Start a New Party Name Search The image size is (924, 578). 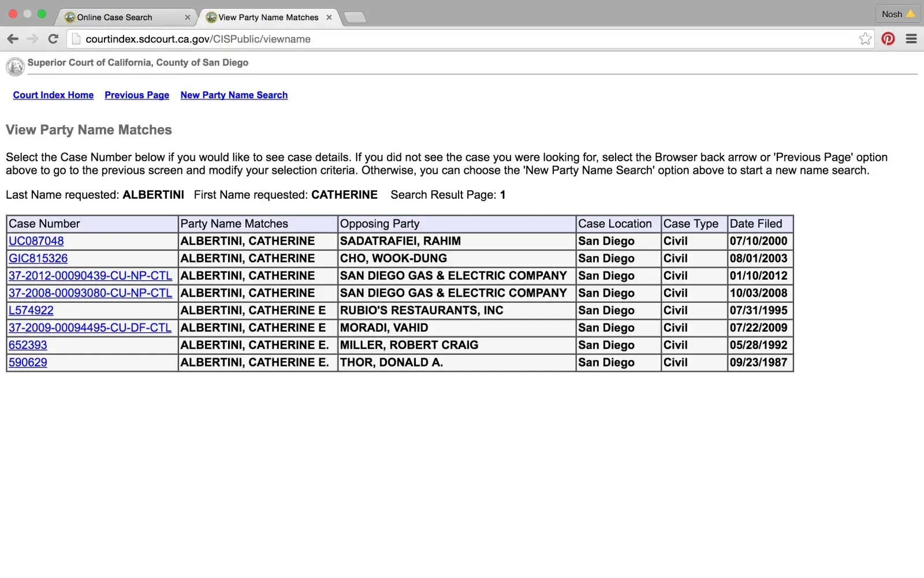click(x=234, y=95)
